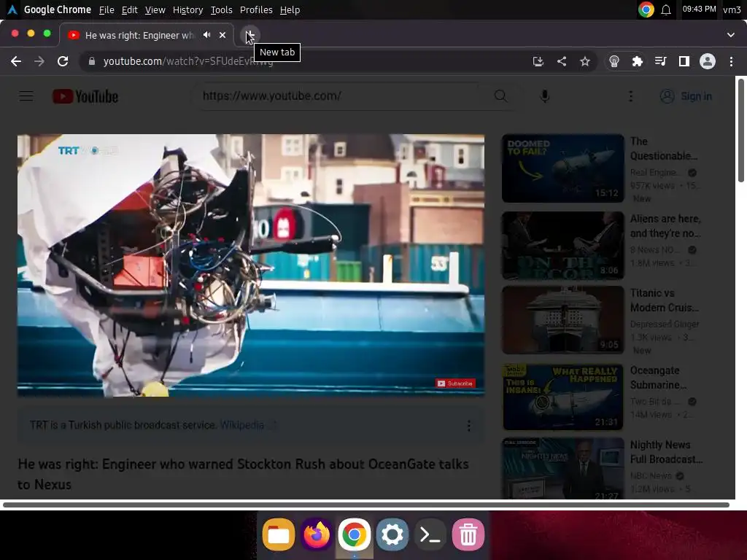Open the Trash from the dock

click(468, 534)
